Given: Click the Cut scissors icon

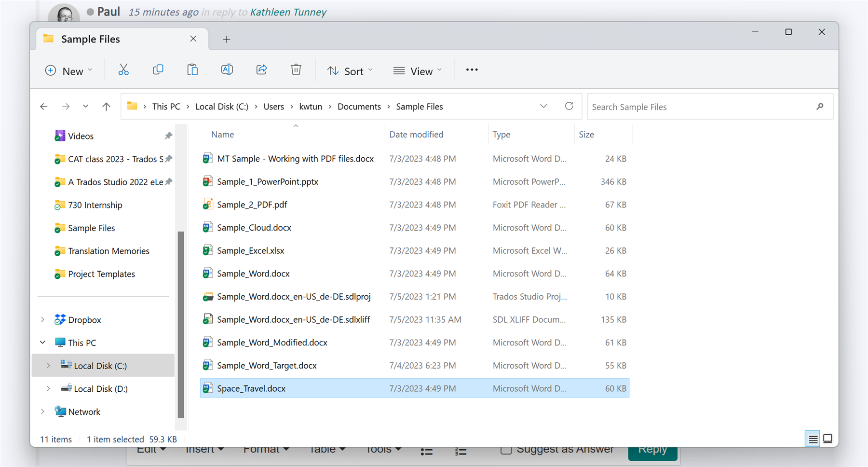Looking at the screenshot, I should [x=123, y=70].
